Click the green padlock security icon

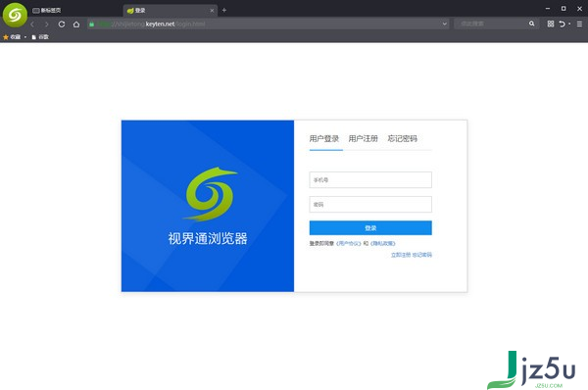tap(91, 24)
